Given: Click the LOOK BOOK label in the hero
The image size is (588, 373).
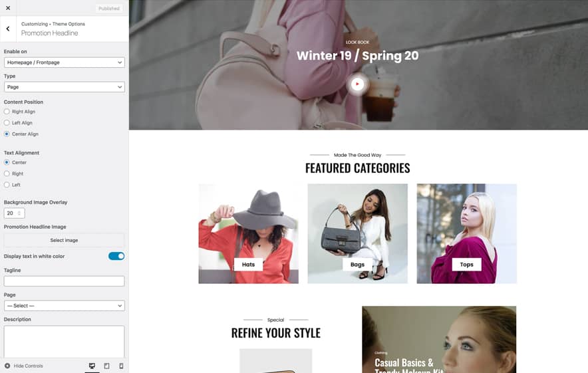Looking at the screenshot, I should pos(357,43).
